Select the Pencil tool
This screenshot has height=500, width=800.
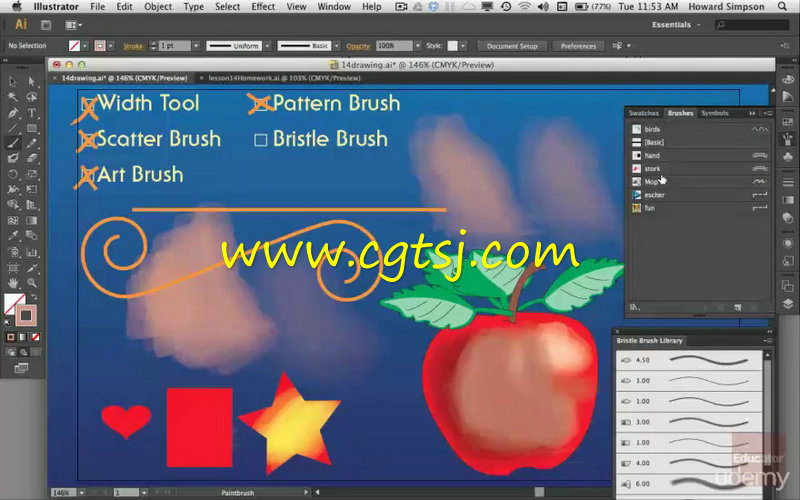click(32, 143)
